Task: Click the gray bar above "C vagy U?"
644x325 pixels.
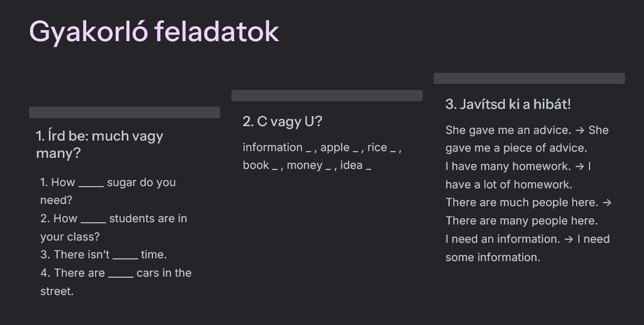Action: tap(327, 96)
